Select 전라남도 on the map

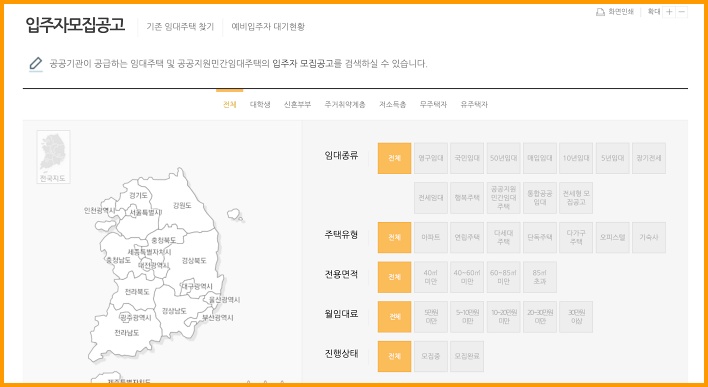(x=126, y=333)
